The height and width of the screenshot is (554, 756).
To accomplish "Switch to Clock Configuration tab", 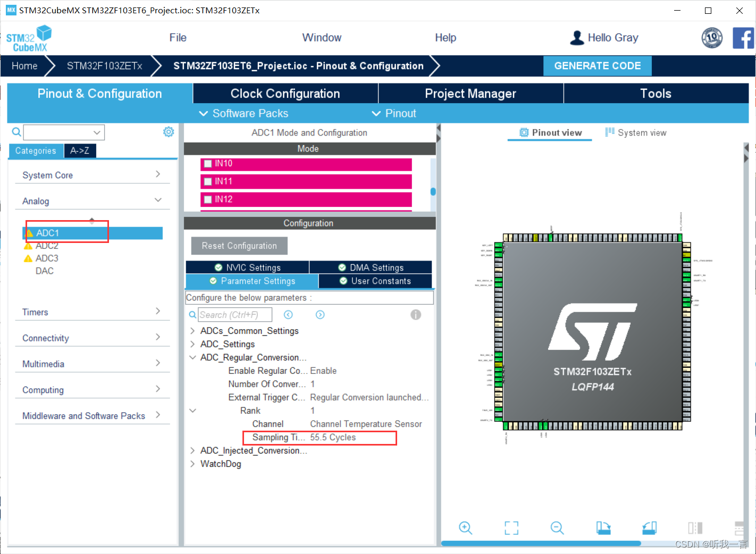I will tap(285, 94).
